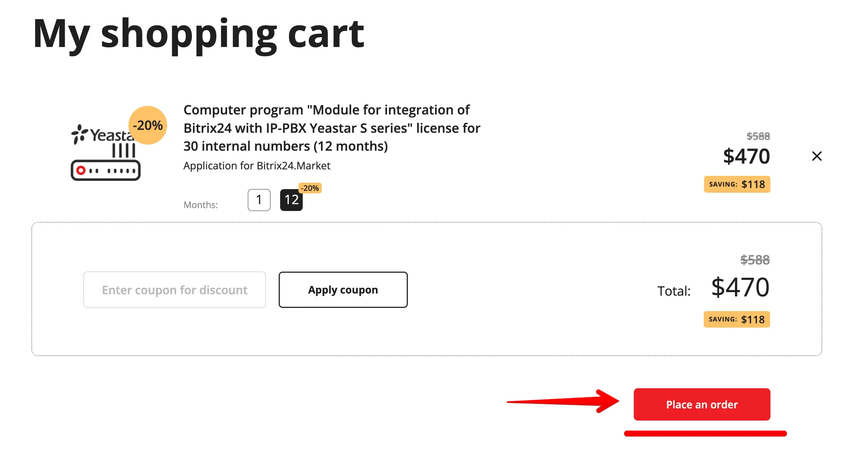Click the crossed-out $588 total price
Screen dimensions: 868x455
755,260
